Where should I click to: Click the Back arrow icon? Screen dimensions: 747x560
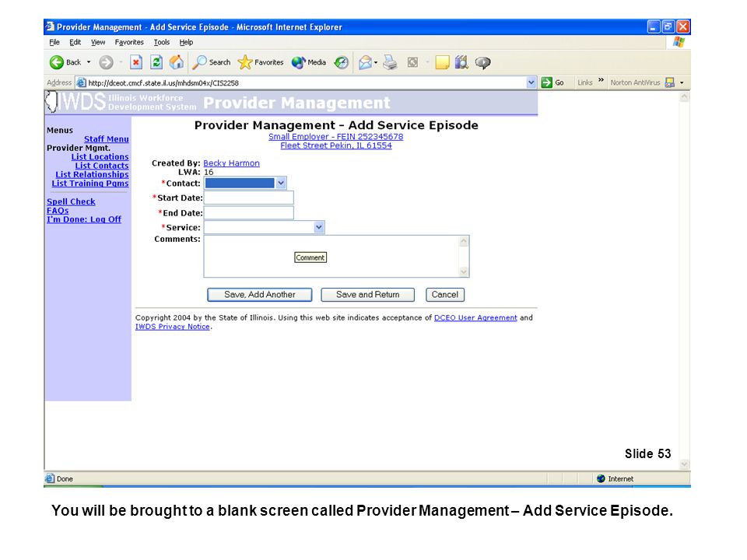[x=57, y=62]
